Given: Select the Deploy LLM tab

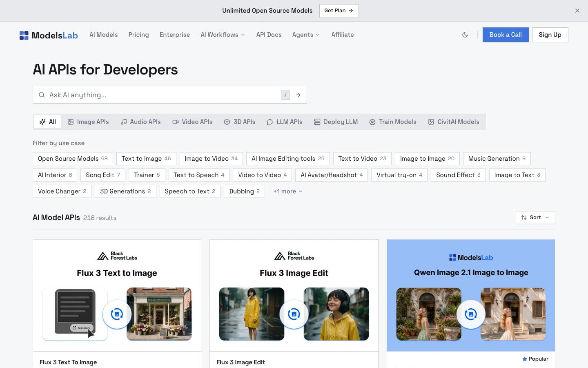Looking at the screenshot, I should tap(336, 122).
